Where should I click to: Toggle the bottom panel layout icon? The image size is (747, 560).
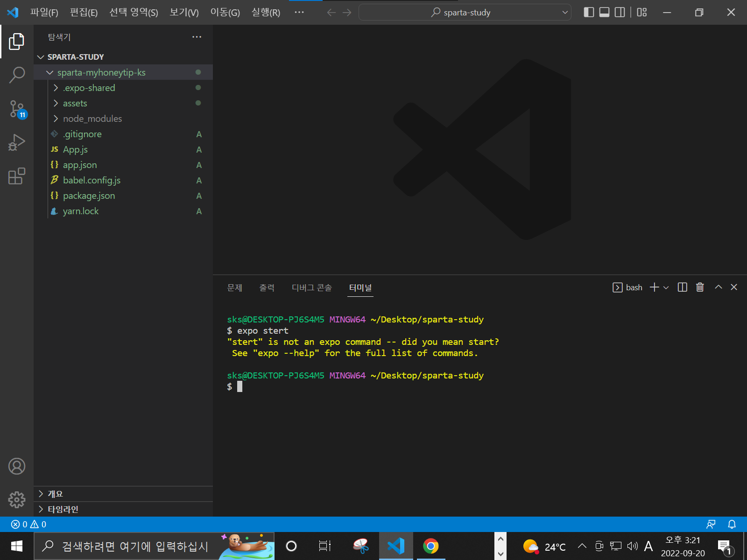pos(604,13)
